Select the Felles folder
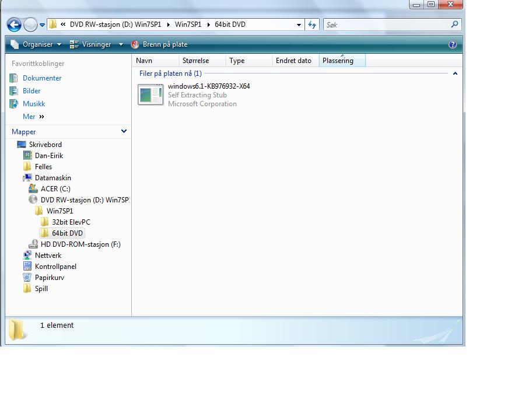 [x=43, y=167]
